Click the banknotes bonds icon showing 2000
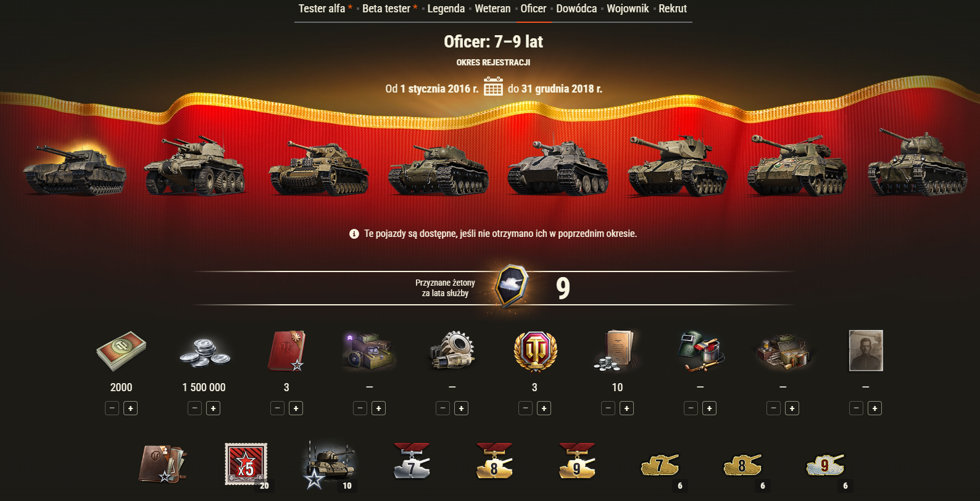The image size is (980, 501). point(122,351)
